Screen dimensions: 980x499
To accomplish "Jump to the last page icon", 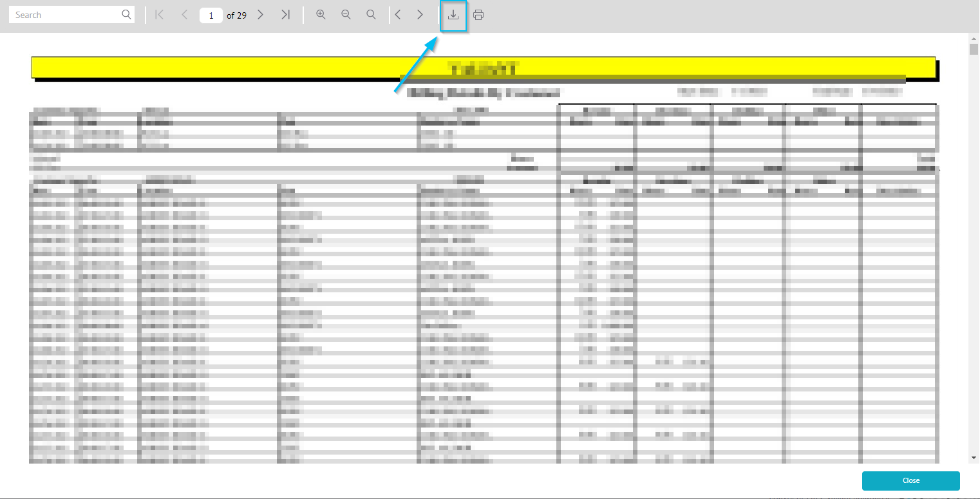I will coord(286,15).
